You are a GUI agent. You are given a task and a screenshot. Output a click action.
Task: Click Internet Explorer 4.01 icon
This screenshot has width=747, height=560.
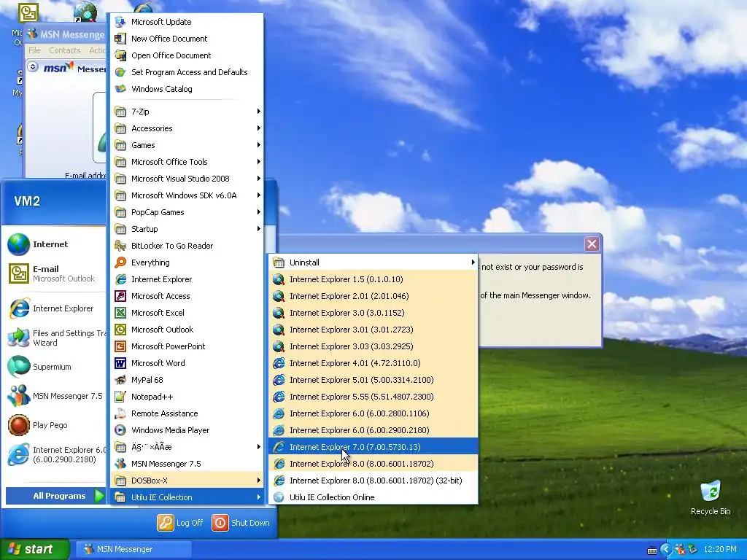click(279, 363)
